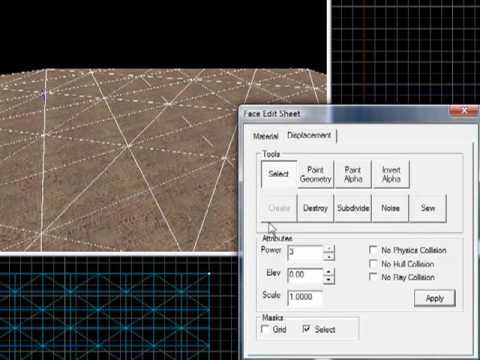Screen dimensions: 480x360
Task: Increase Elev with the up spinner
Action: click(x=329, y=271)
